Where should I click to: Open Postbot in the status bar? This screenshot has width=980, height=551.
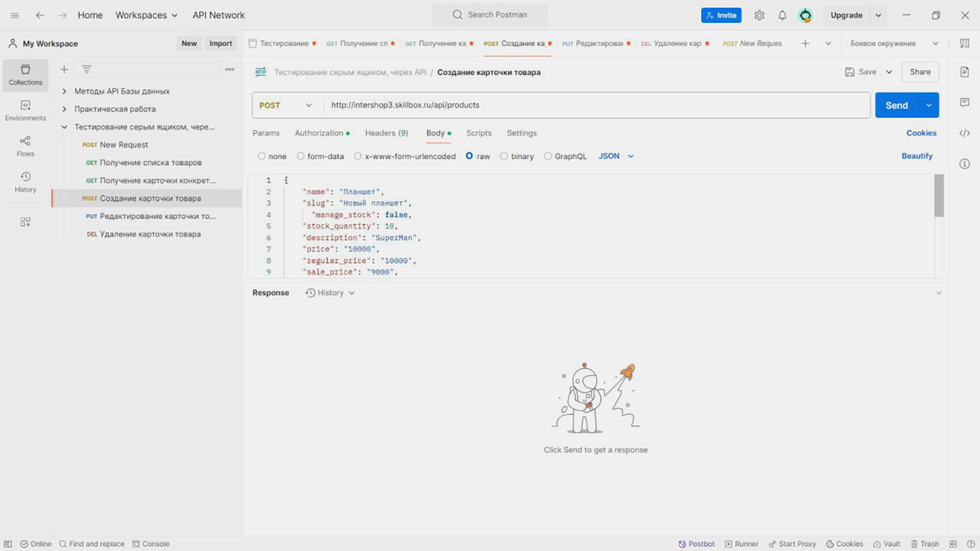click(x=696, y=544)
